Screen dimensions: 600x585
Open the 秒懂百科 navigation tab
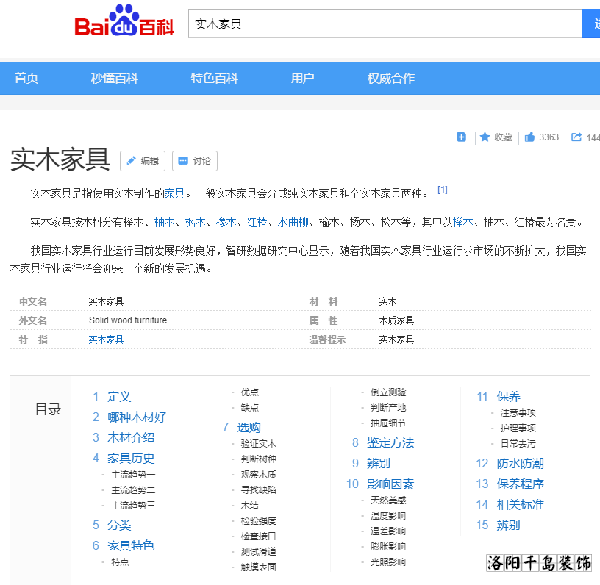pos(114,78)
